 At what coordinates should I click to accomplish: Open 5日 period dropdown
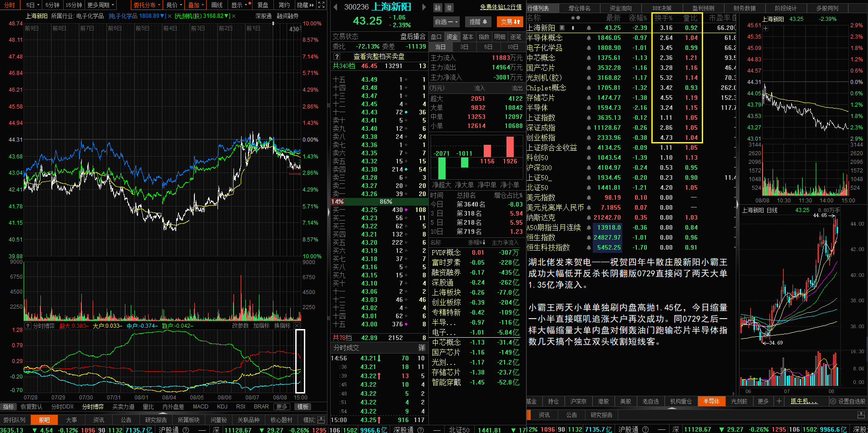[33, 5]
